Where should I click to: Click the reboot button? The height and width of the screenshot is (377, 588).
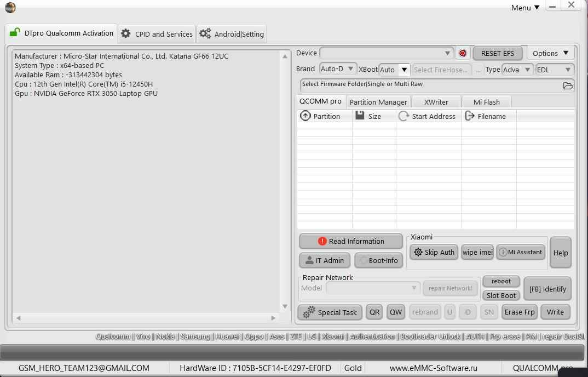click(501, 281)
